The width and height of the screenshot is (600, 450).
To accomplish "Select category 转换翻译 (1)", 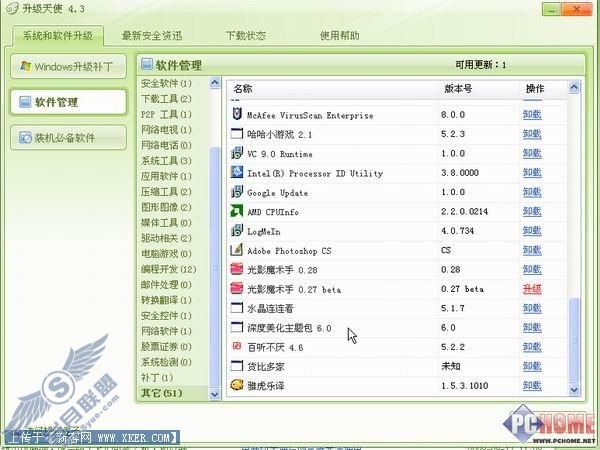I will click(x=166, y=300).
